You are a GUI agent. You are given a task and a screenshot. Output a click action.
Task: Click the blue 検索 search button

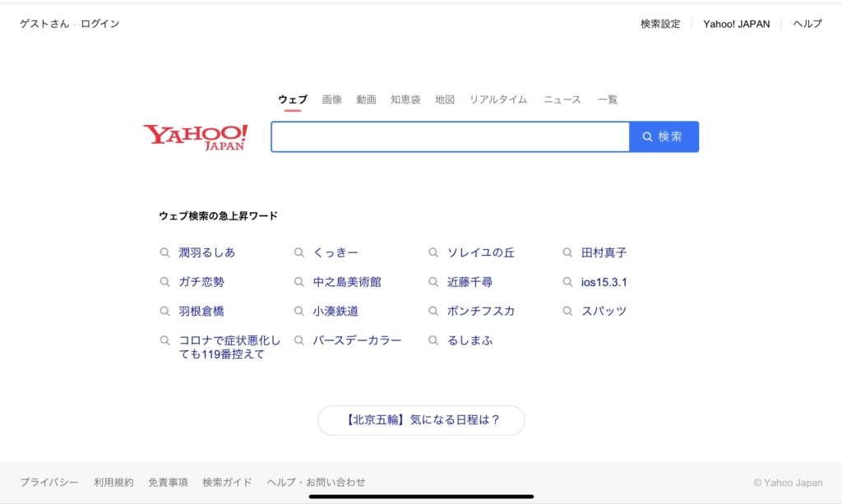tap(664, 136)
